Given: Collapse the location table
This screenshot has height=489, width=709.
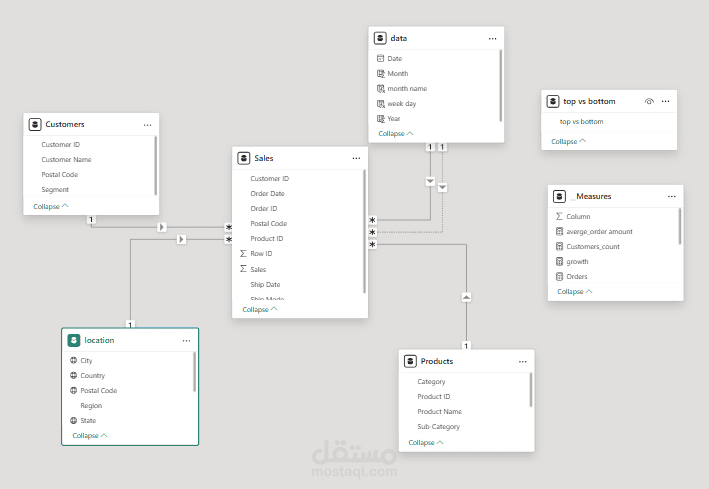Looking at the screenshot, I should coord(90,435).
